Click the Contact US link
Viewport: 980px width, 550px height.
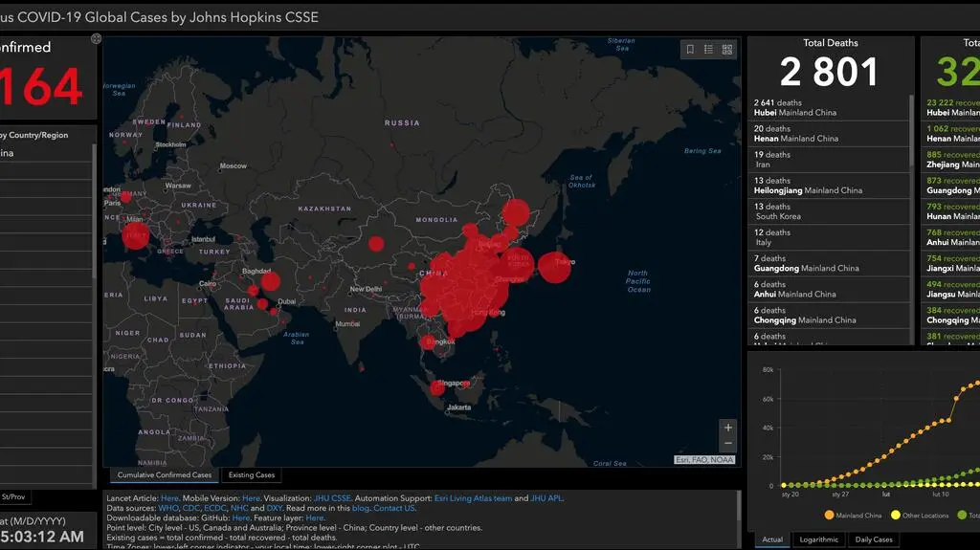point(394,508)
